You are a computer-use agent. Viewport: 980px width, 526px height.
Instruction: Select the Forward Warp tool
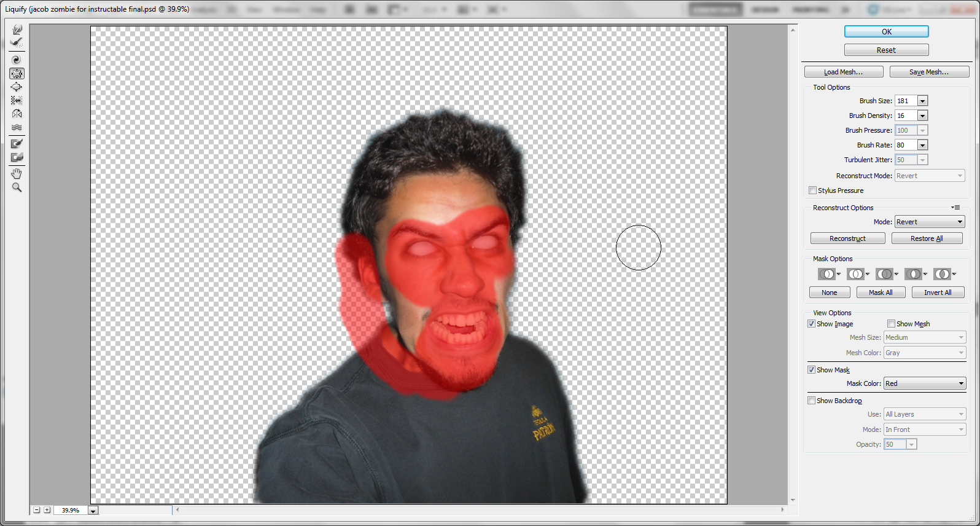pyautogui.click(x=17, y=29)
